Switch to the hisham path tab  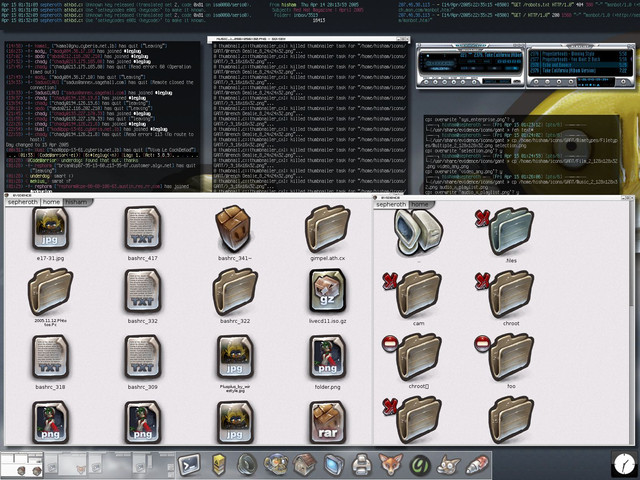click(76, 202)
